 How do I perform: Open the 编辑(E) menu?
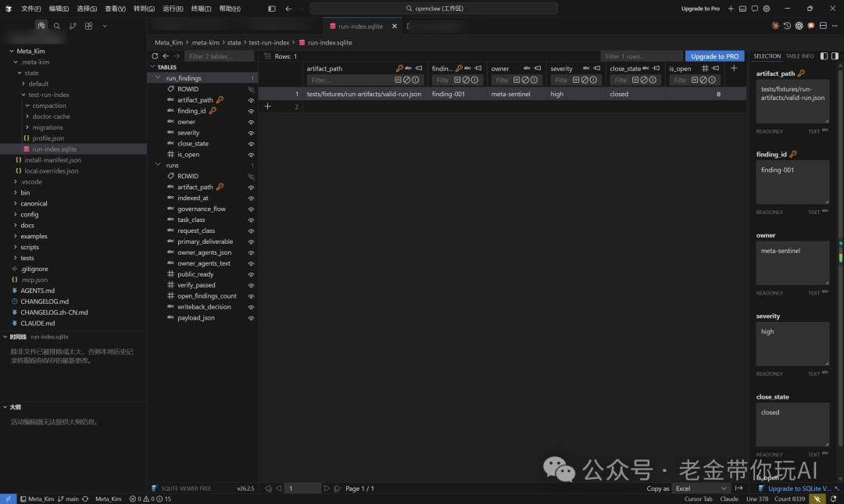point(59,9)
